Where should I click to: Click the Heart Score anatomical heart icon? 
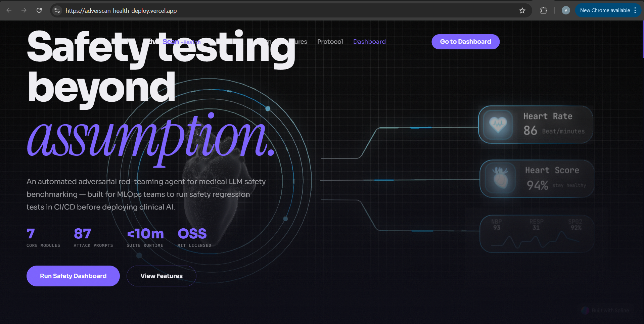pos(500,178)
